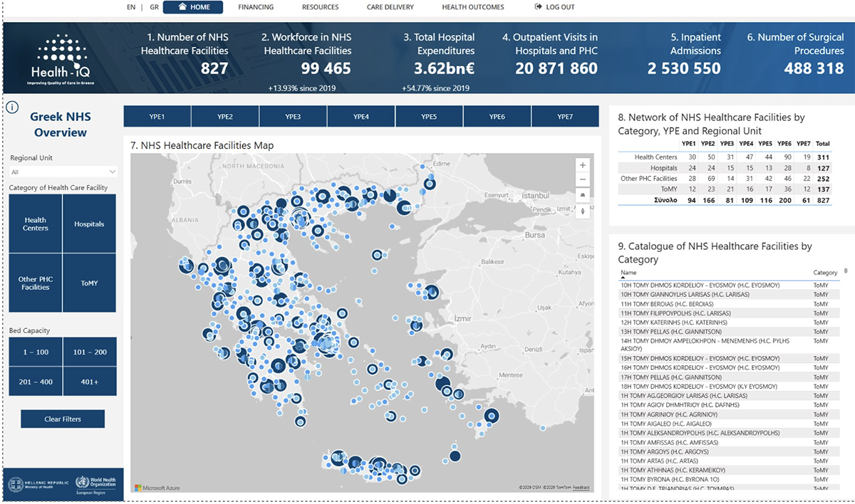This screenshot has width=855, height=504.
Task: Open the Regional Unit dropdown
Action: pos(63,172)
